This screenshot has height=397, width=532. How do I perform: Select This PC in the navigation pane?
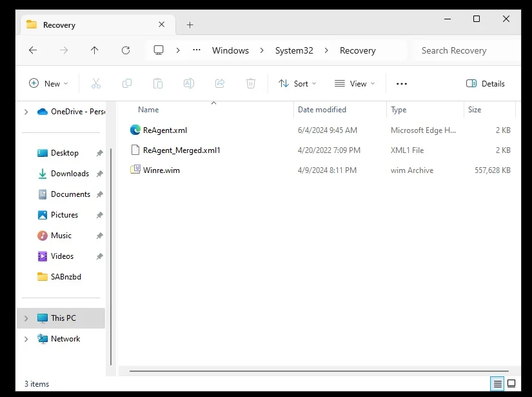point(61,318)
